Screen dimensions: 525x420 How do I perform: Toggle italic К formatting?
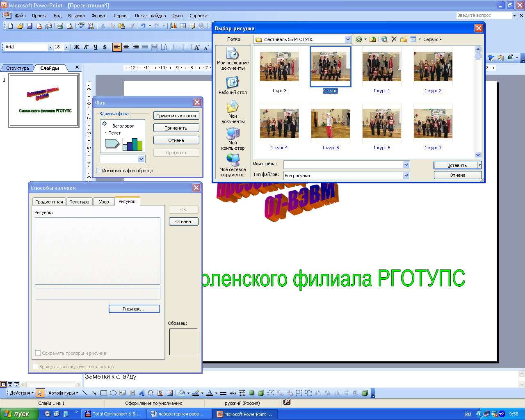[86, 47]
